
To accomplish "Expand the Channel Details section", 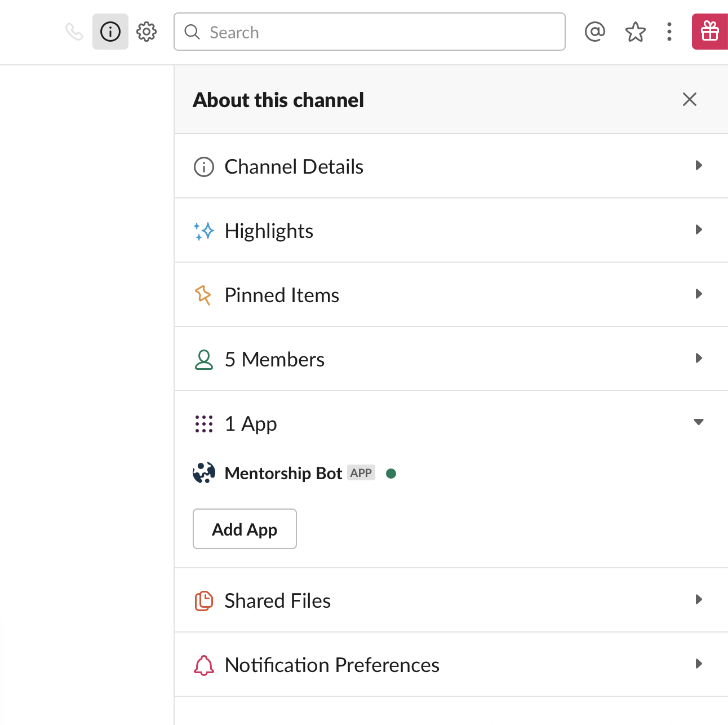I will [699, 166].
